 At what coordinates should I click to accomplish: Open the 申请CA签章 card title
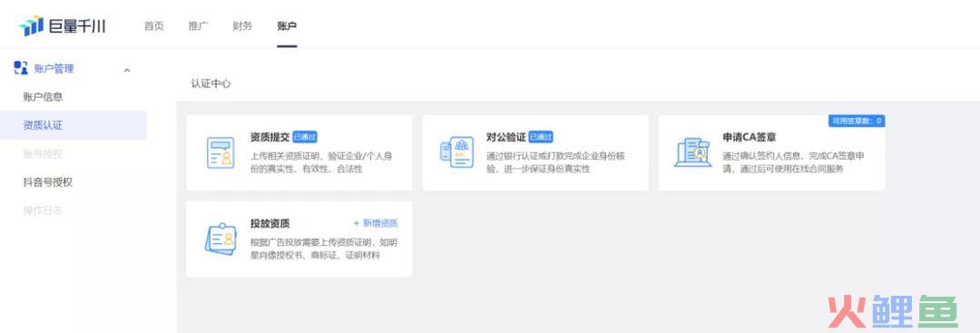click(x=750, y=137)
